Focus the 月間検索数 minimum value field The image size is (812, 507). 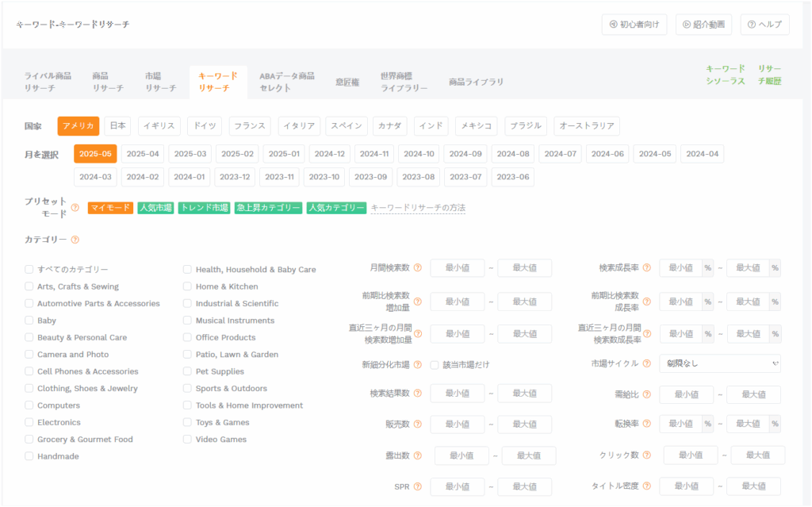coord(458,268)
